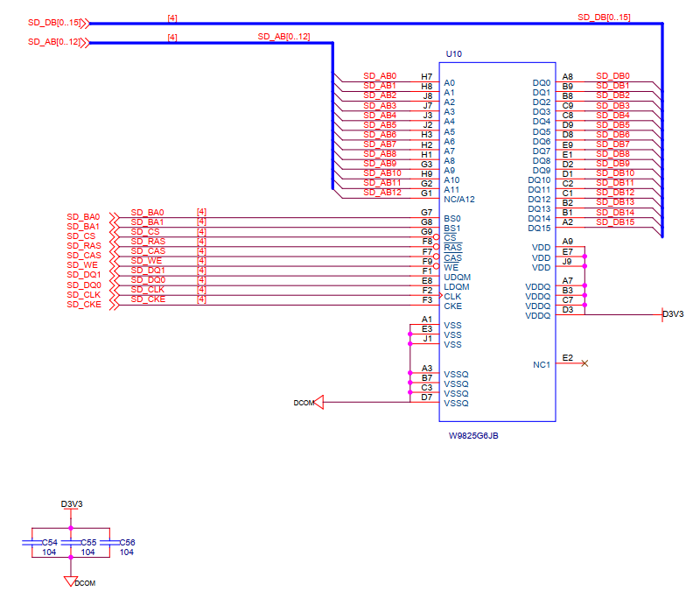
Task: Select the U10 reference designator
Action: pos(453,54)
